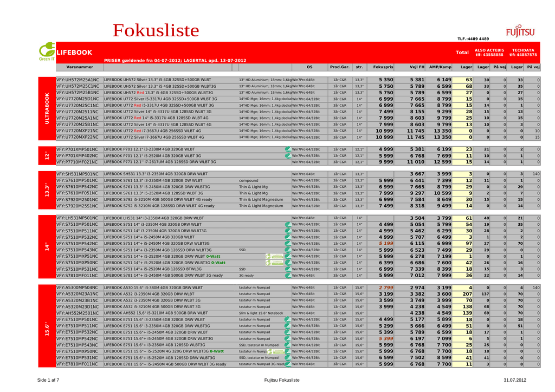Click the Prod.Gar. column header

[339, 67]
